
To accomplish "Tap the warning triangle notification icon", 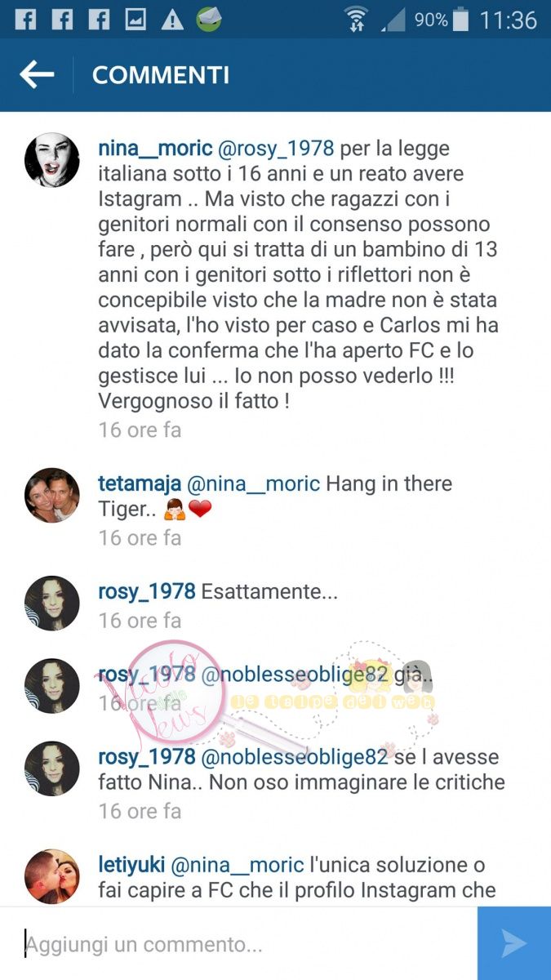I will (172, 20).
